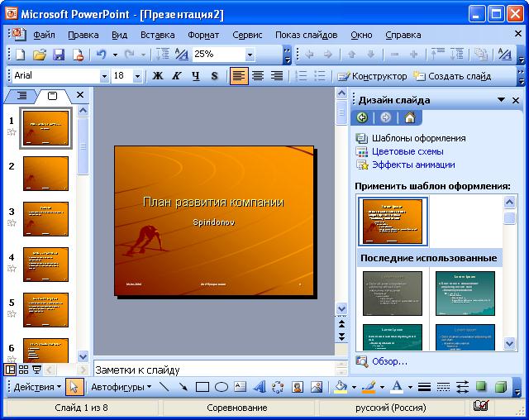Open a file using the folder icon

40,55
